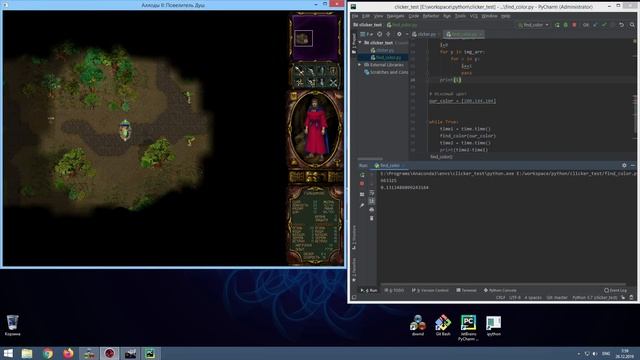This screenshot has width=640, height=360.
Task: Click the find_color() breadcrumb below editor
Action: click(x=441, y=157)
